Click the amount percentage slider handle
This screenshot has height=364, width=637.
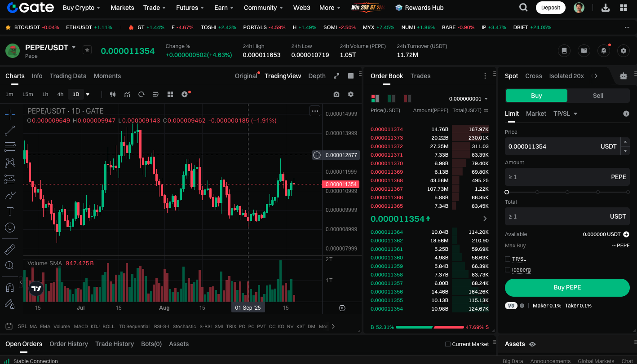tap(507, 192)
